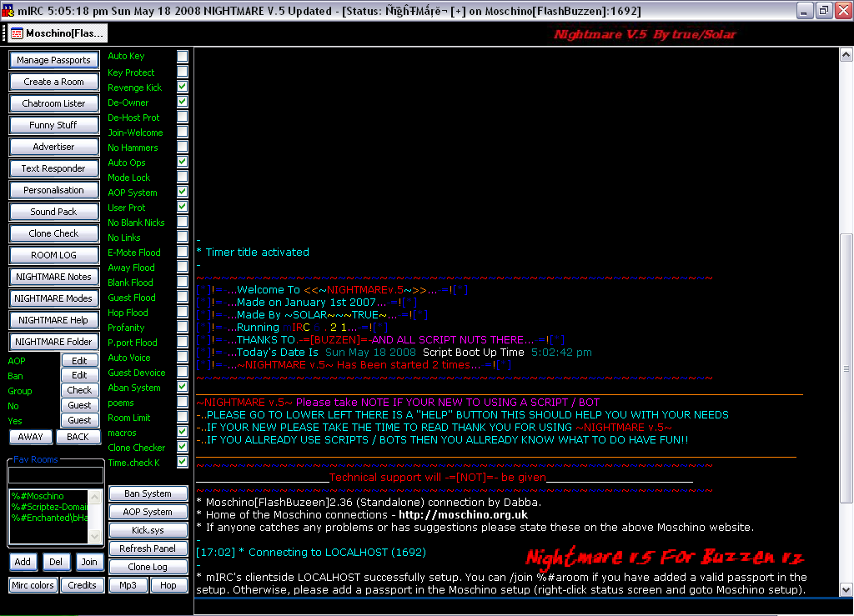Select %#Enchanted room entry
This screenshot has height=616, width=854.
49,518
